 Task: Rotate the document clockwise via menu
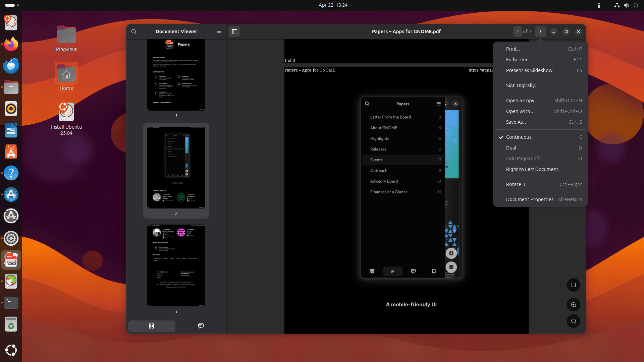click(540, 184)
